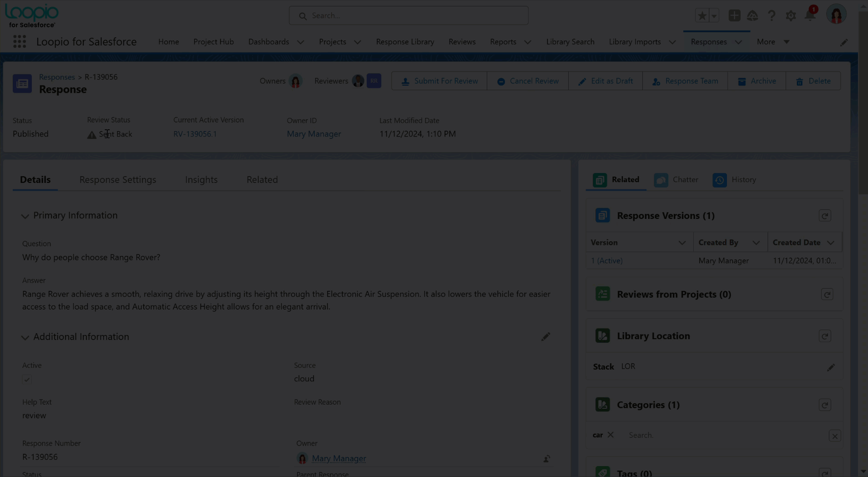Collapse the Primary Information section
868x477 pixels.
click(x=25, y=216)
